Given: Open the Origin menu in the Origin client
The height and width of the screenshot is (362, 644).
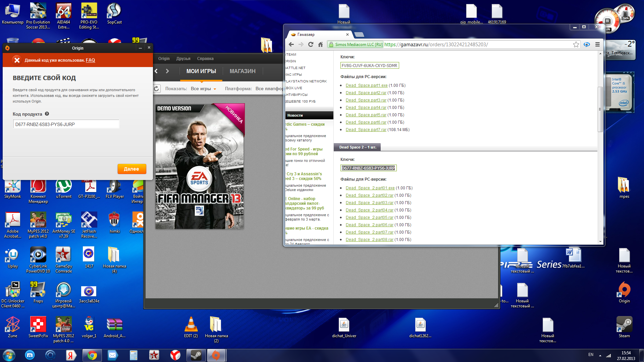Looking at the screenshot, I should pos(164,59).
